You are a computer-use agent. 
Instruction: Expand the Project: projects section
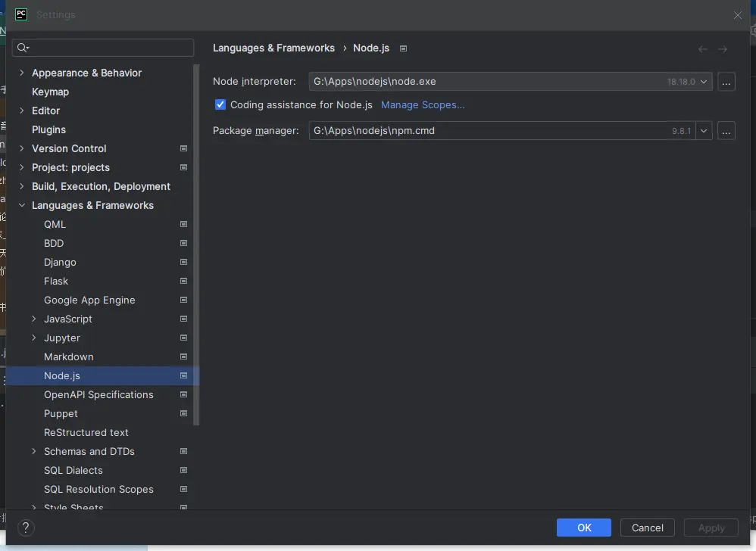(x=22, y=167)
